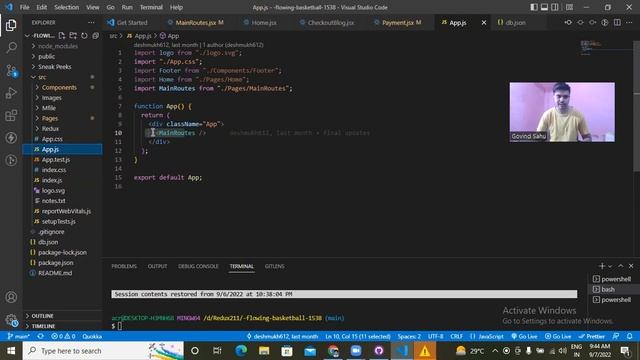
Task: Open the new terminal launch profile dropdown
Action: pos(610,266)
